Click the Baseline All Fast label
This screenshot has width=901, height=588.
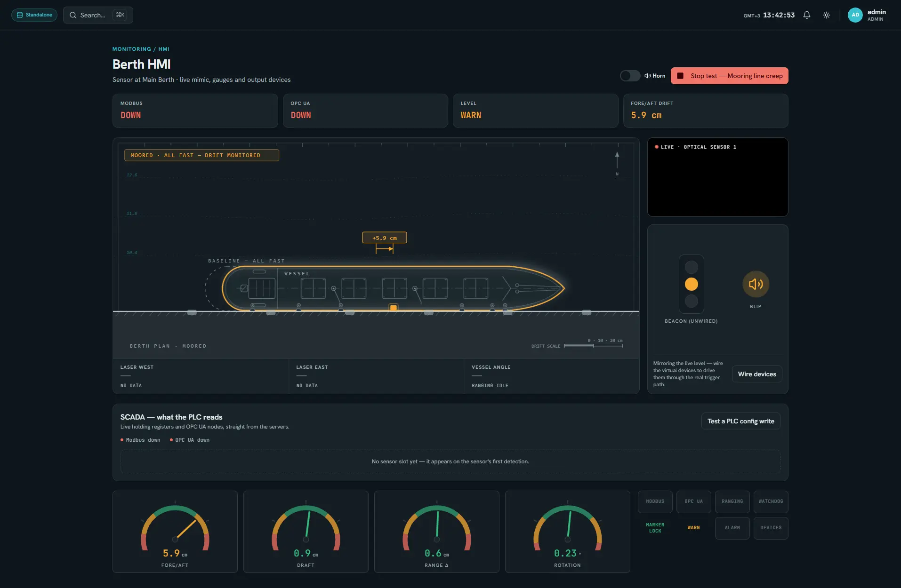[x=246, y=261]
